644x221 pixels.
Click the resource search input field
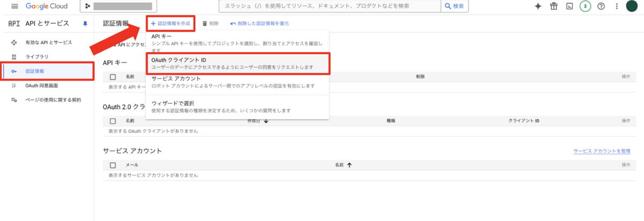(x=330, y=6)
